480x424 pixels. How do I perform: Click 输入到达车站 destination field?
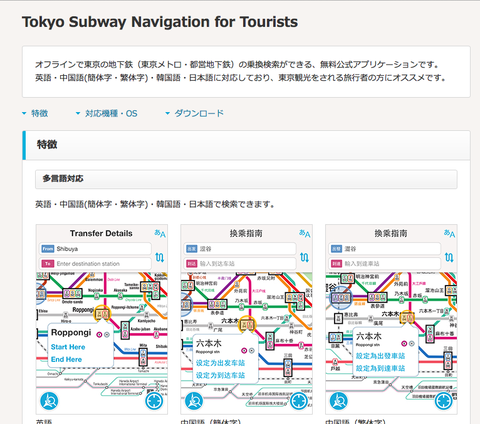(x=240, y=264)
